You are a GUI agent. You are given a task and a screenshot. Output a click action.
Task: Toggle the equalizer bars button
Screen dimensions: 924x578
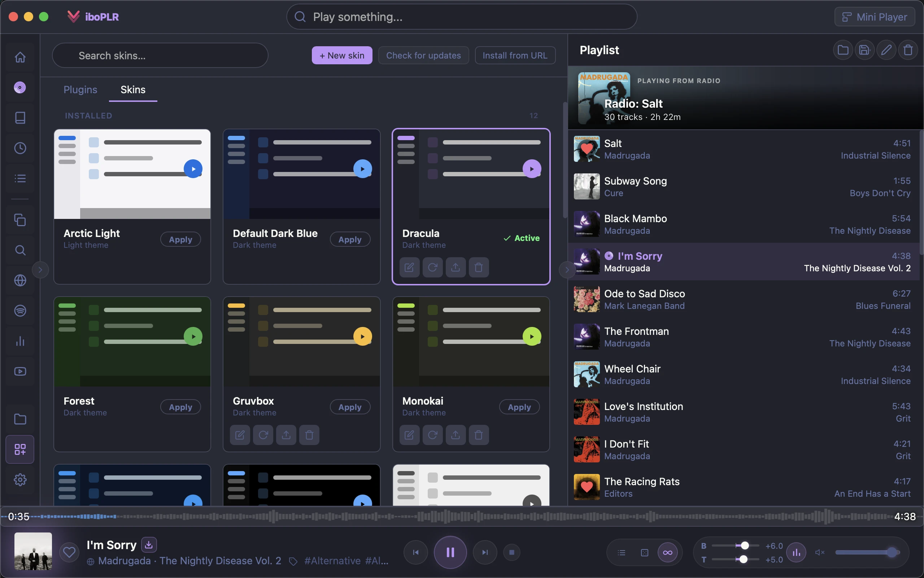point(797,552)
